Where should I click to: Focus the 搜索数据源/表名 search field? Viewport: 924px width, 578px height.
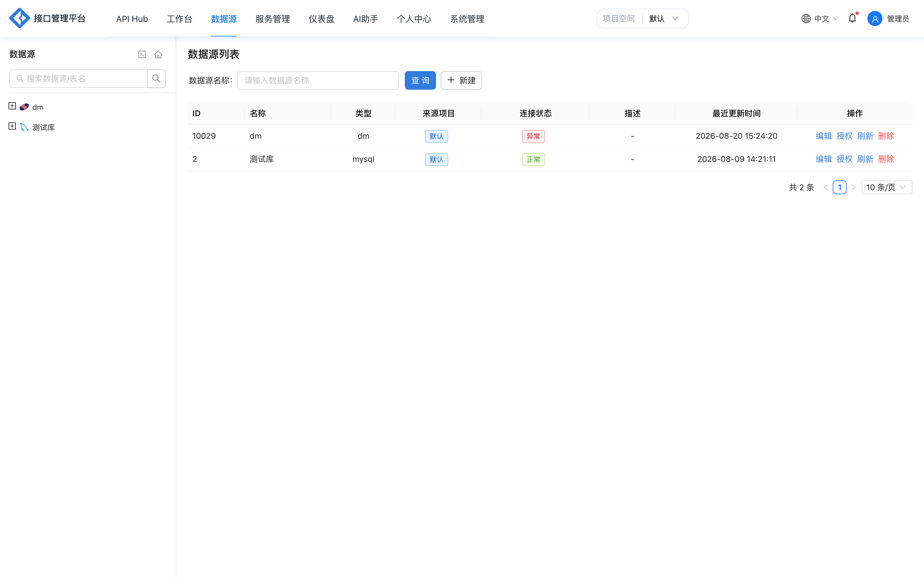(78, 78)
